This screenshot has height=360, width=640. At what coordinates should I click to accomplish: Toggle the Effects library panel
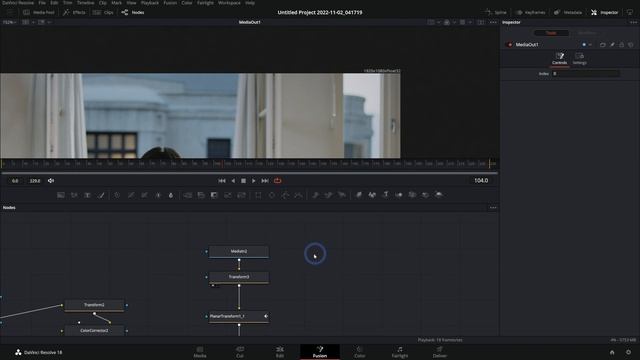click(x=74, y=12)
